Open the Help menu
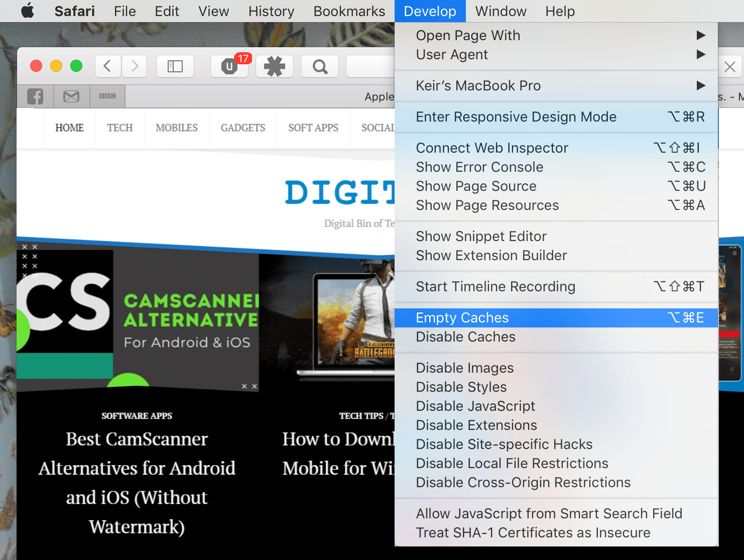 (560, 11)
